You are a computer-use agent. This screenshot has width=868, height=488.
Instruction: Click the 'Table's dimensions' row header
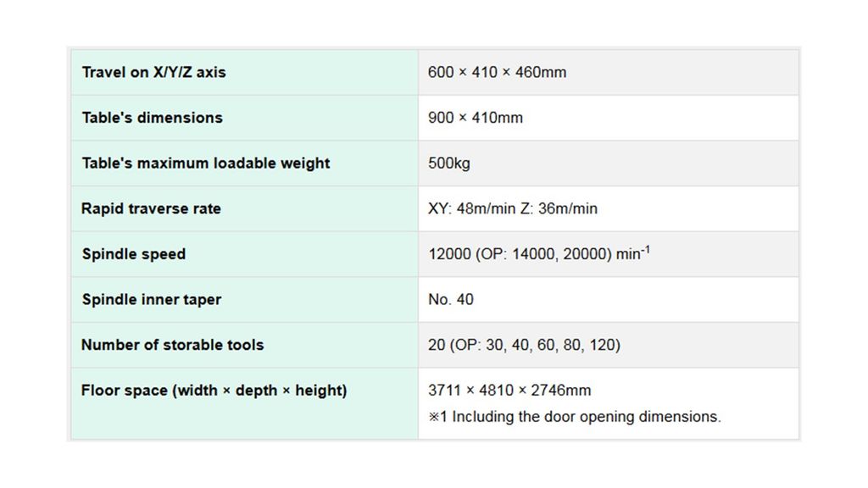152,118
